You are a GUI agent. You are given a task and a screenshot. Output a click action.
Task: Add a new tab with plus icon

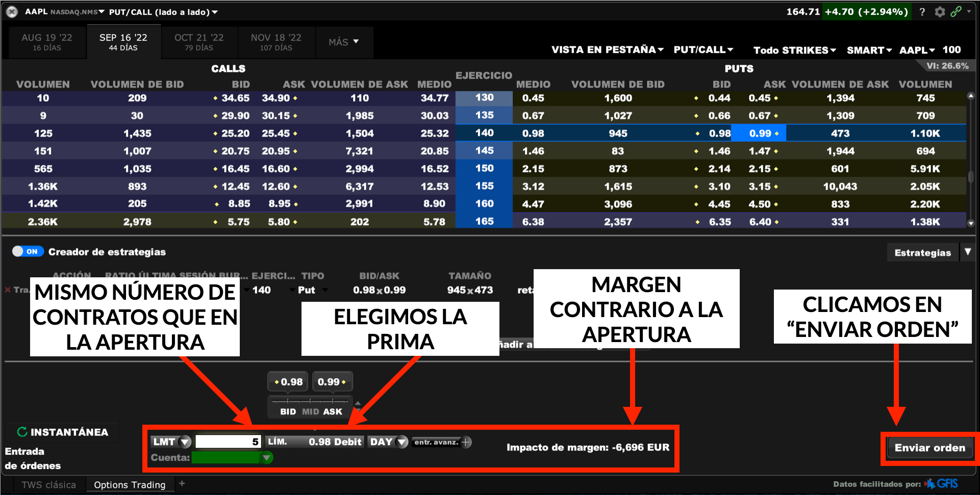click(x=182, y=483)
